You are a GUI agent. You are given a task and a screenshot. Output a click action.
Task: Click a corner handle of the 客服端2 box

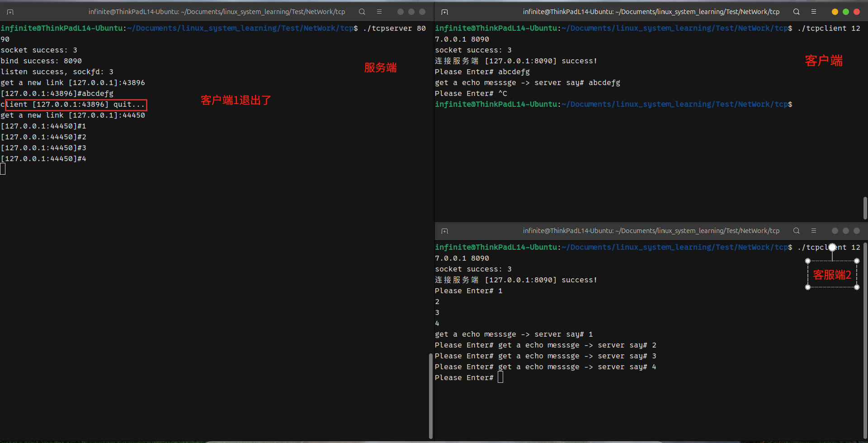point(807,260)
